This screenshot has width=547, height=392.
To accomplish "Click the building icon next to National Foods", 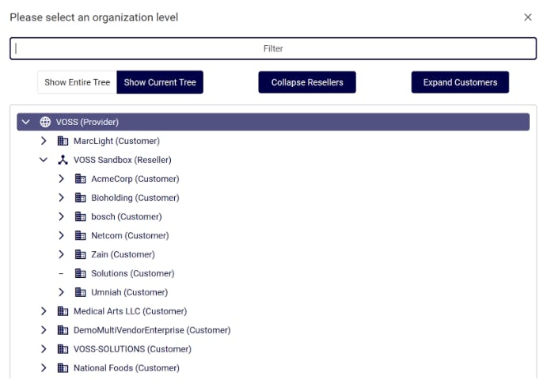I will click(63, 367).
